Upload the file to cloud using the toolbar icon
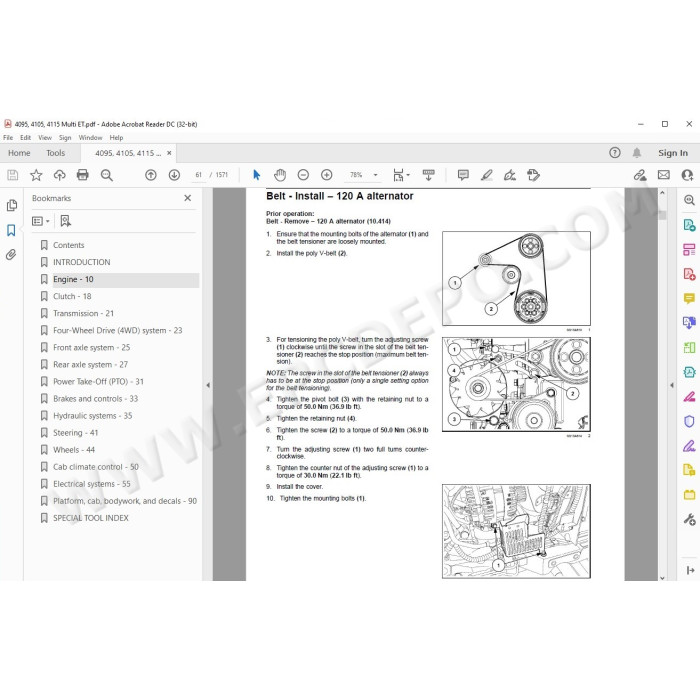This screenshot has height=700, width=700. [x=59, y=175]
